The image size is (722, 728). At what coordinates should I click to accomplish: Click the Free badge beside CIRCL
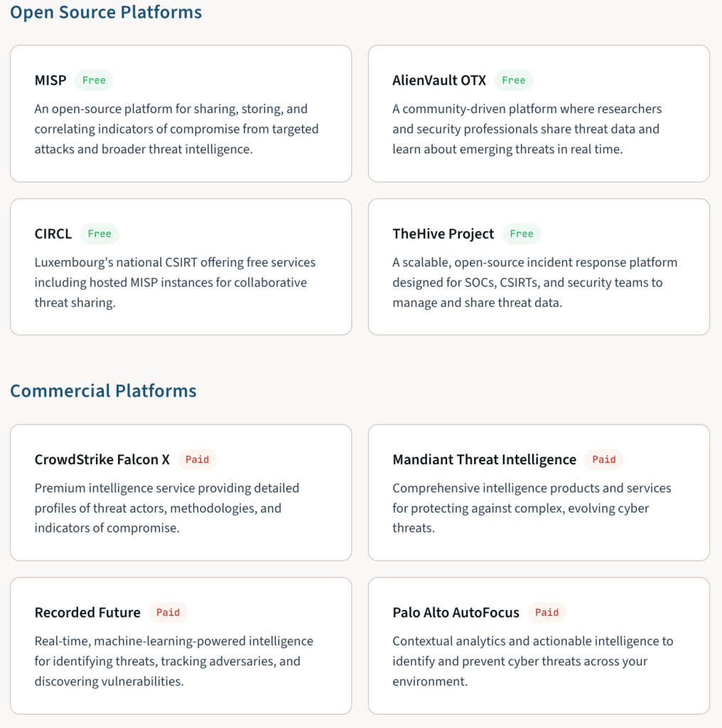pyautogui.click(x=99, y=234)
